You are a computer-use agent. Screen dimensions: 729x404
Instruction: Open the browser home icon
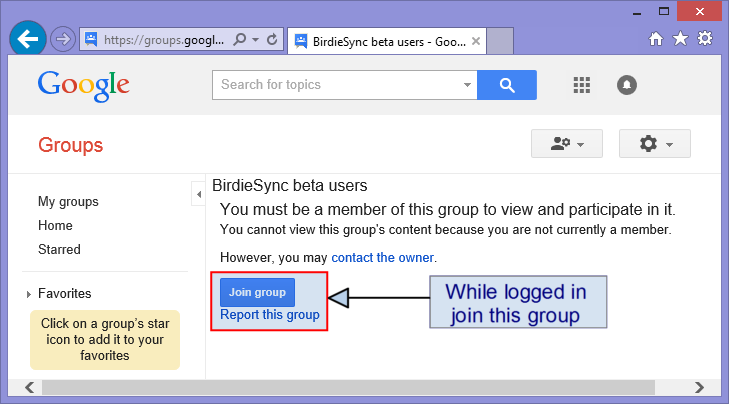(x=656, y=39)
